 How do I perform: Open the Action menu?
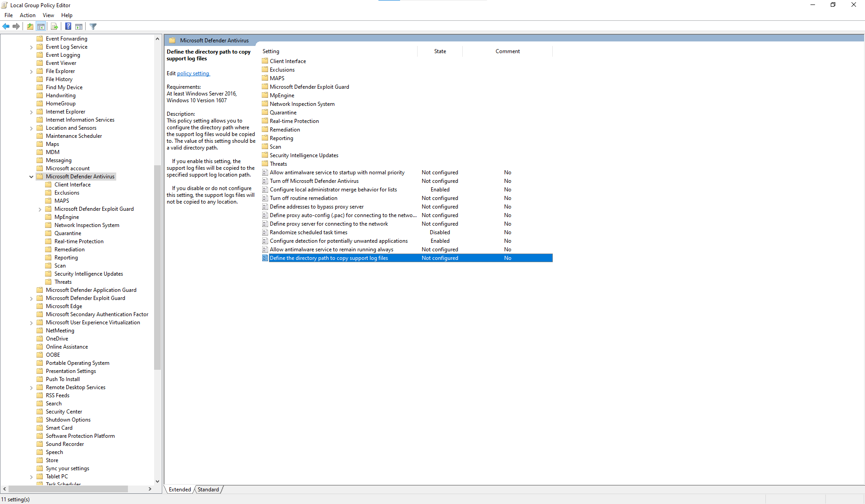pos(27,15)
